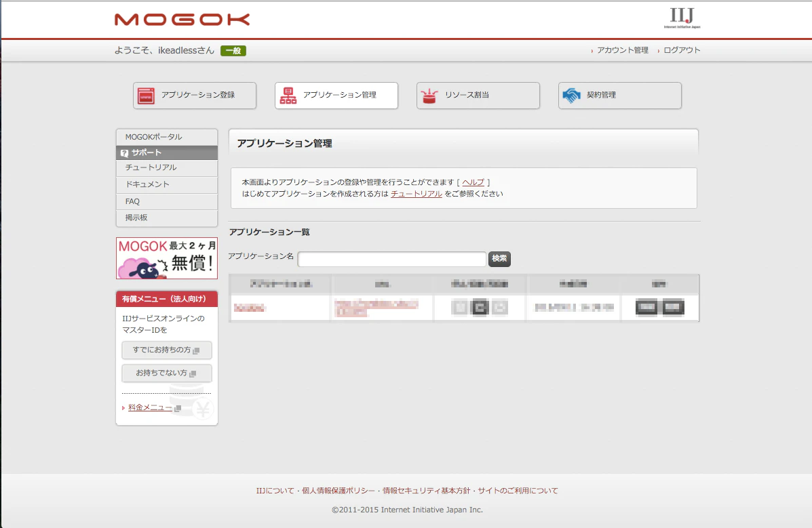Screen dimensions: 812x528
Task: Click the アプリケーション一覧 heading
Action: [269, 232]
